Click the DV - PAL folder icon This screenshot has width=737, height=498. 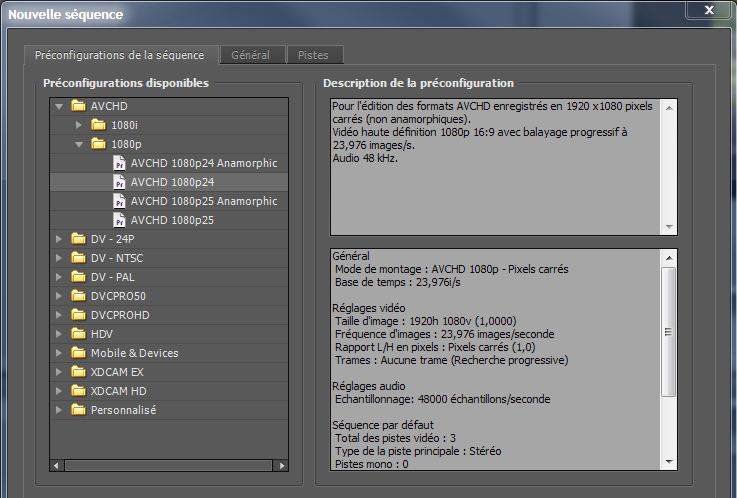[x=78, y=277]
